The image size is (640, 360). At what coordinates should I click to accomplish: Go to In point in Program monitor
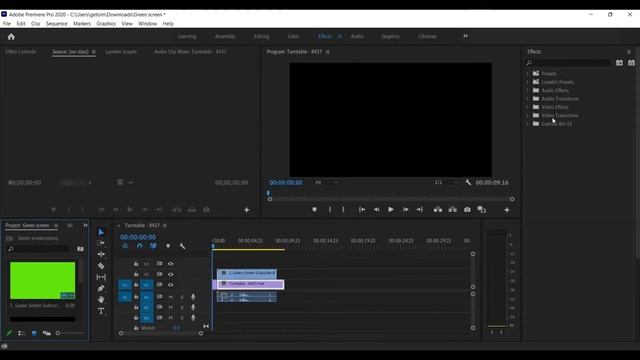point(362,209)
